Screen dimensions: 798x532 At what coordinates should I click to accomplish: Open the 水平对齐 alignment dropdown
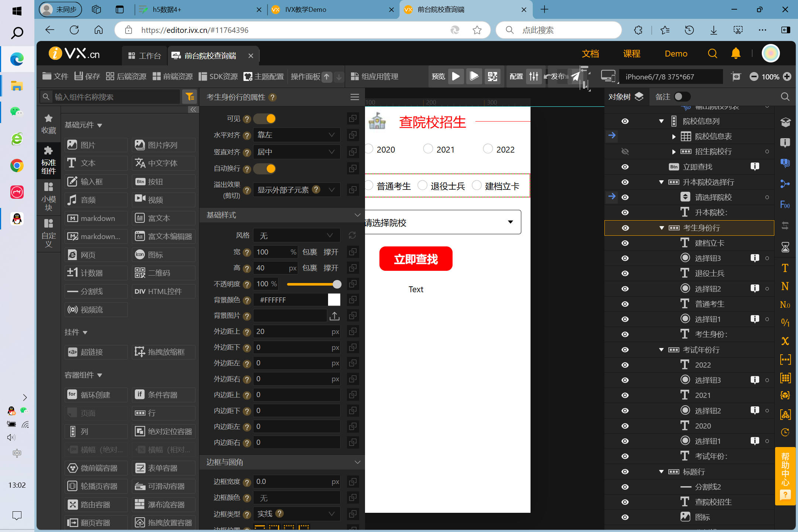tap(296, 135)
